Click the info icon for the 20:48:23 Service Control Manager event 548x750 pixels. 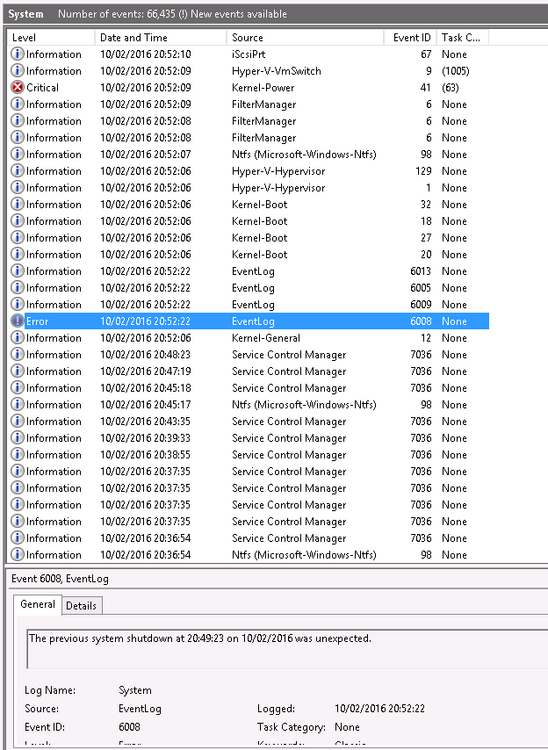pyautogui.click(x=17, y=354)
